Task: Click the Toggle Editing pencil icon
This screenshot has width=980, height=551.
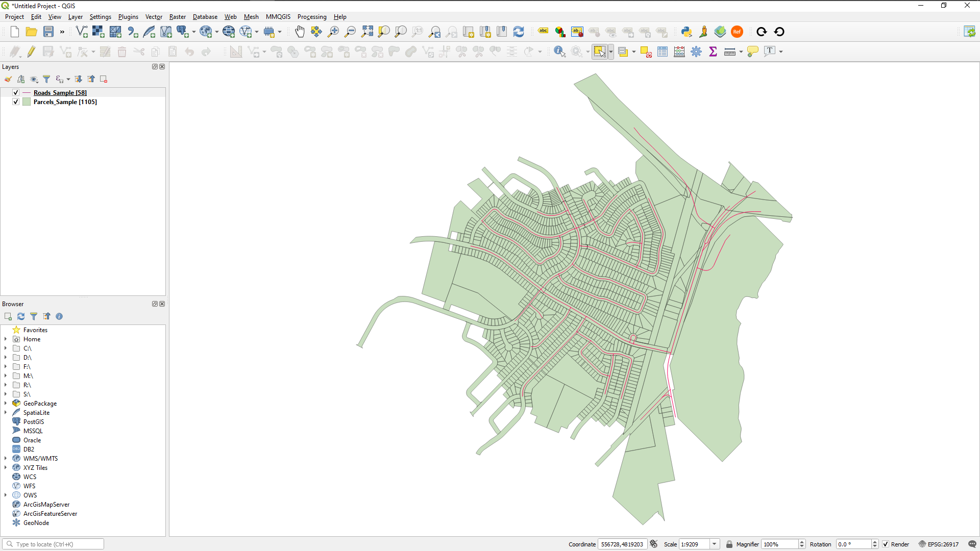Action: tap(32, 52)
